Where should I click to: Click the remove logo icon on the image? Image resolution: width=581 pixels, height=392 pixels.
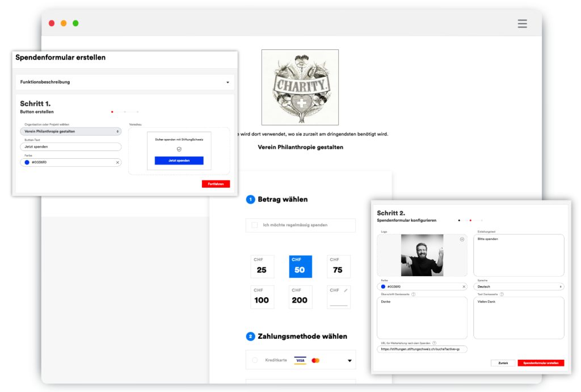click(462, 239)
